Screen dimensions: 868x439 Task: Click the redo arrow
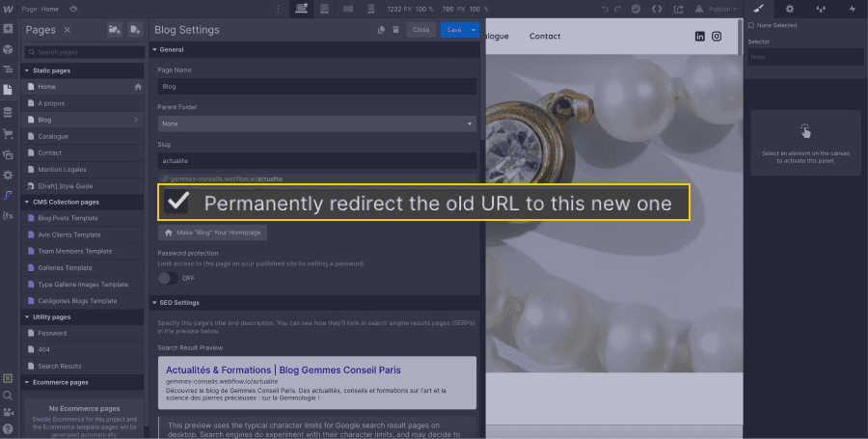(617, 9)
